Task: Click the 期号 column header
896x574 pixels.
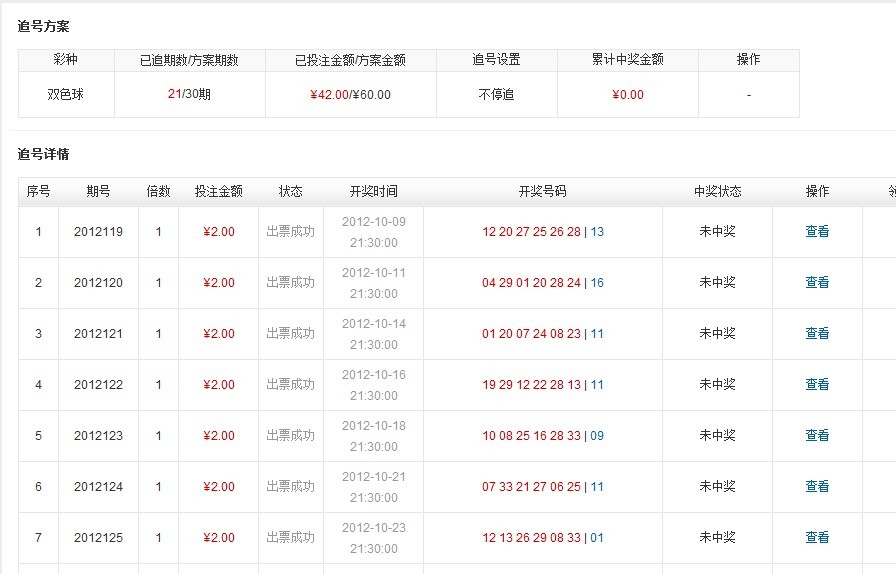Action: [98, 192]
